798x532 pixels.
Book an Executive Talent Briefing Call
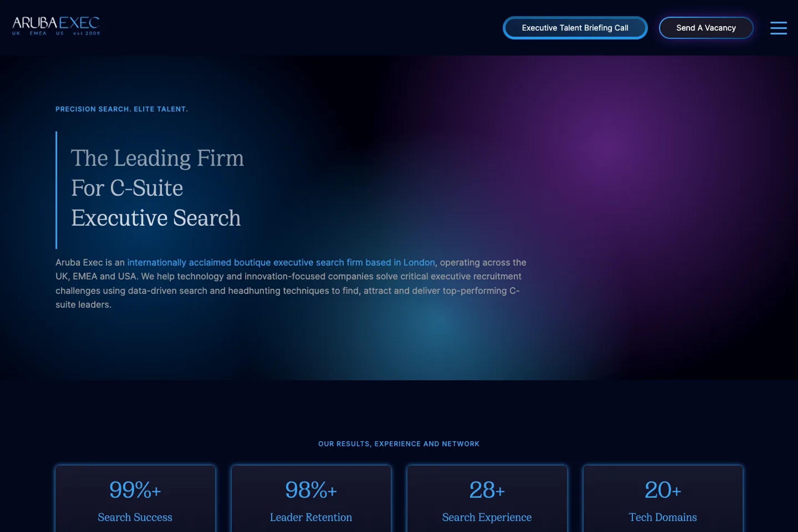[575, 28]
